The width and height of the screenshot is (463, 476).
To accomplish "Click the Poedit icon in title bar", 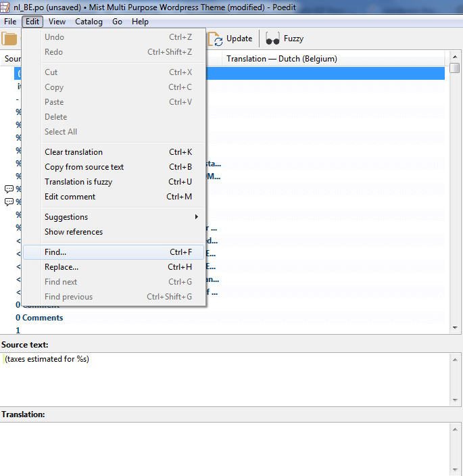I will [x=6, y=6].
